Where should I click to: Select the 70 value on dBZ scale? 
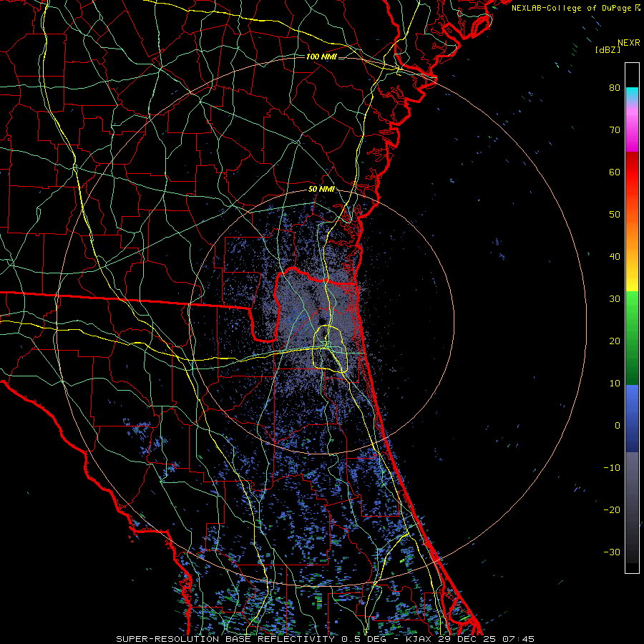(615, 130)
